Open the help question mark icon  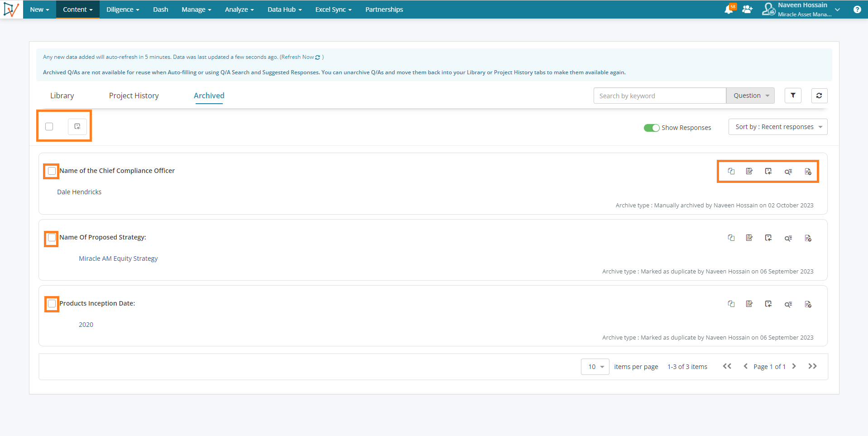857,10
